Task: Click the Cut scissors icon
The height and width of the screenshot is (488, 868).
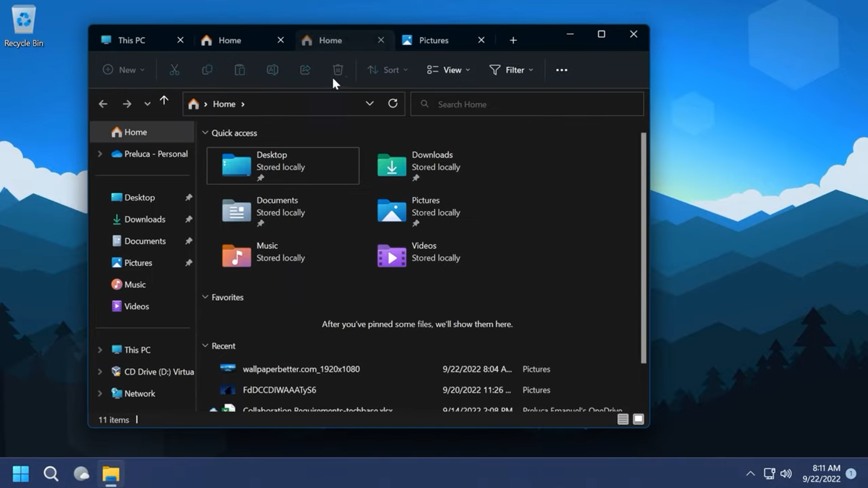Action: [x=174, y=70]
